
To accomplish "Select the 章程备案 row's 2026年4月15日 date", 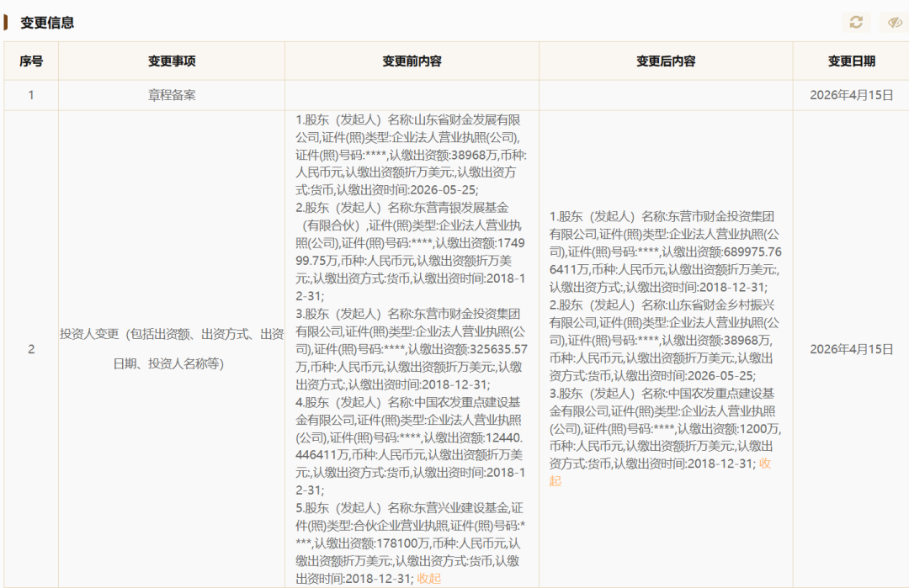I will coord(851,95).
